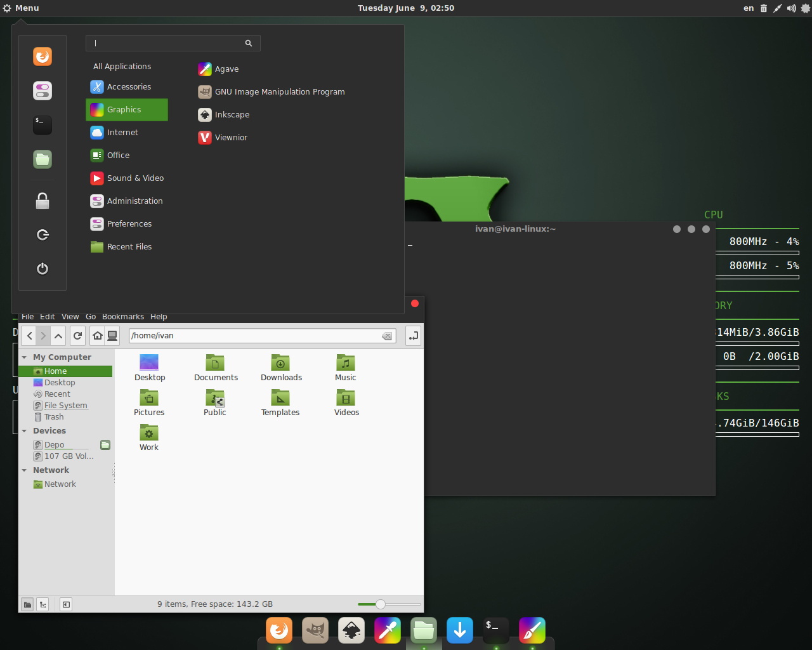This screenshot has height=650, width=812.
Task: Select the Sound & Video category
Action: (127, 178)
